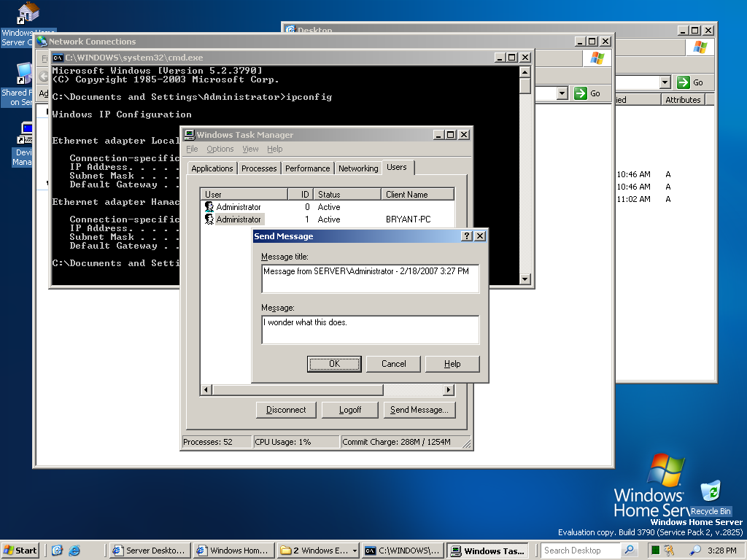The image size is (747, 560).
Task: Click the search magnifier icon in taskbar
Action: (695, 551)
